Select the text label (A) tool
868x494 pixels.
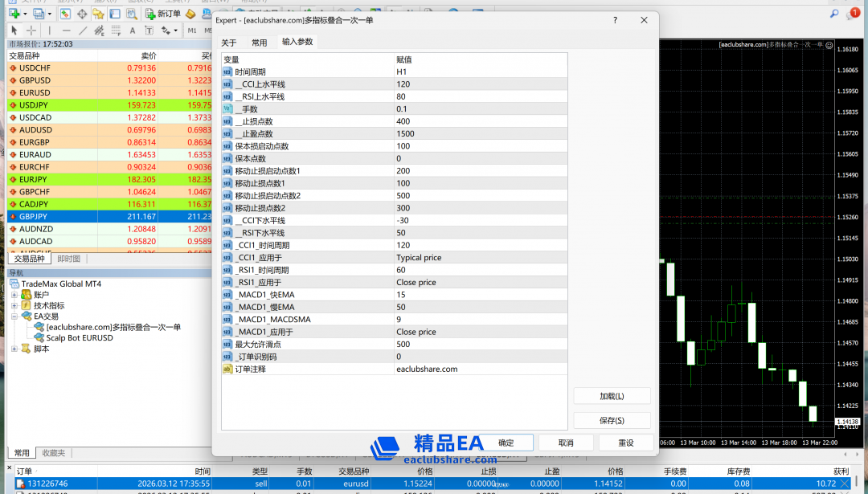133,31
